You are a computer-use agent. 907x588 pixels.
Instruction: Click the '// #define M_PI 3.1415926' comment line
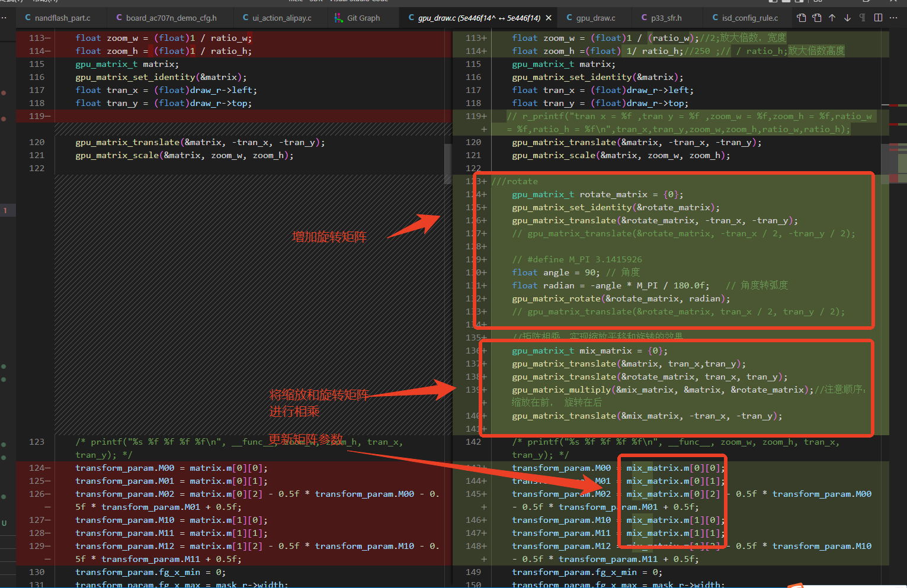pyautogui.click(x=577, y=259)
